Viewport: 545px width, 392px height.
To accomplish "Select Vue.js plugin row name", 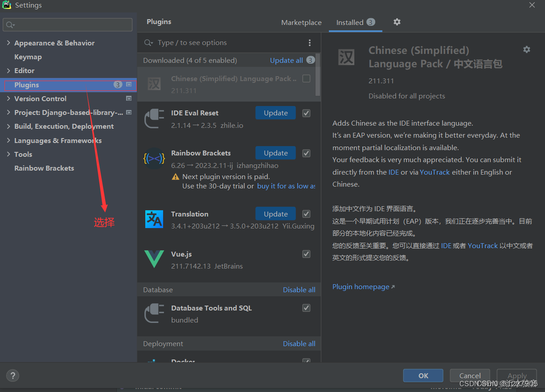I will click(x=181, y=254).
